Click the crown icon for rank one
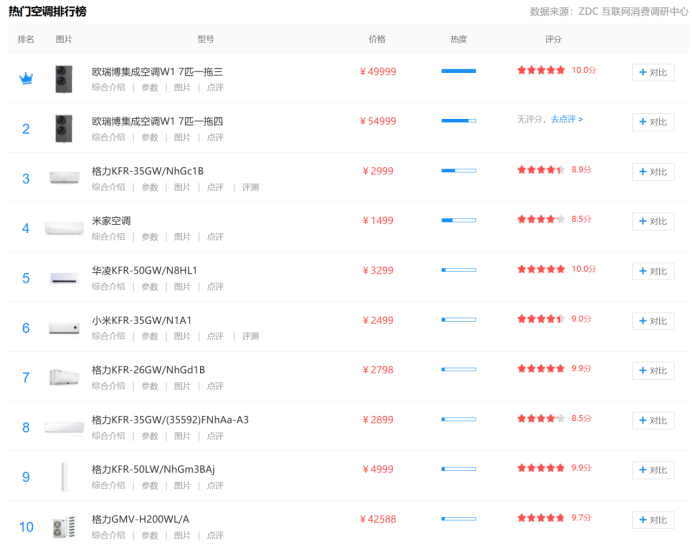 pyautogui.click(x=26, y=79)
